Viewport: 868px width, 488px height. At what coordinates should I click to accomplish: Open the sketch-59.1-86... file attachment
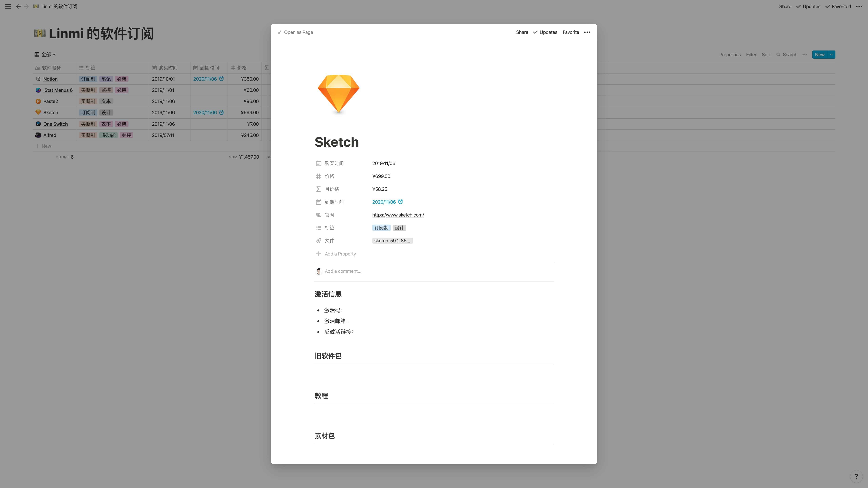[392, 240]
